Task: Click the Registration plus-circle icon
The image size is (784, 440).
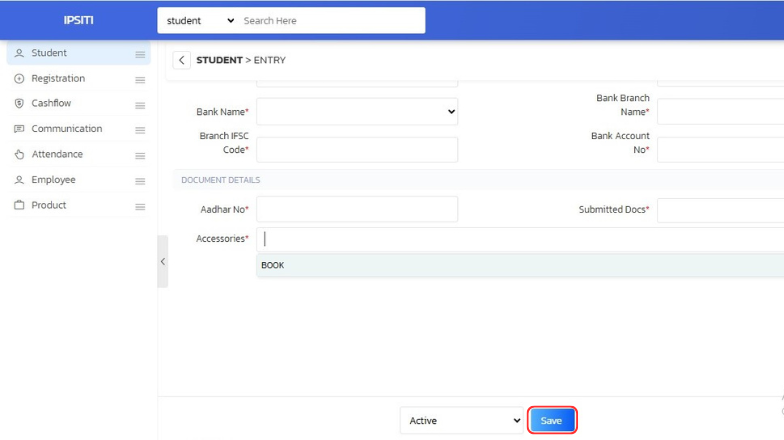Action: pyautogui.click(x=19, y=79)
